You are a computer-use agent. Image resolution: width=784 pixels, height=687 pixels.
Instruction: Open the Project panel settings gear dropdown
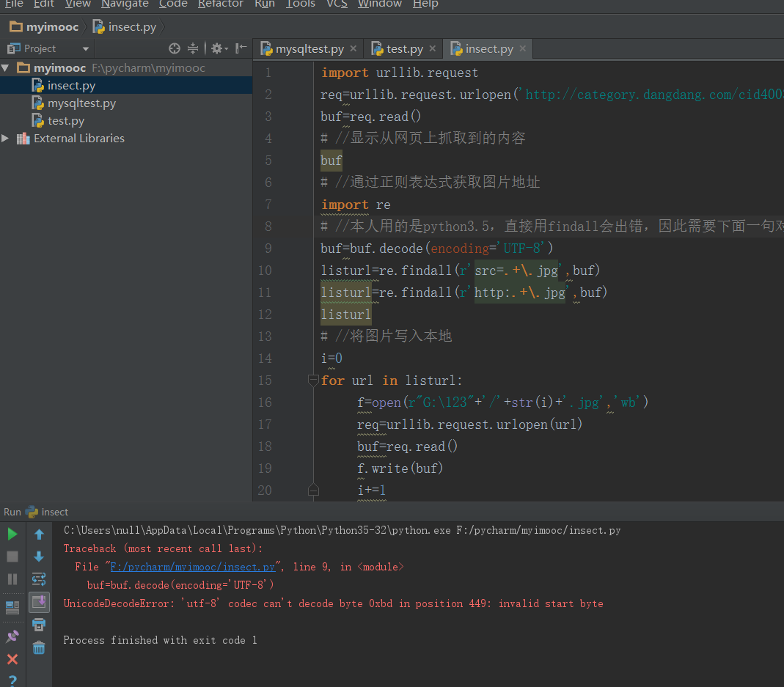217,48
